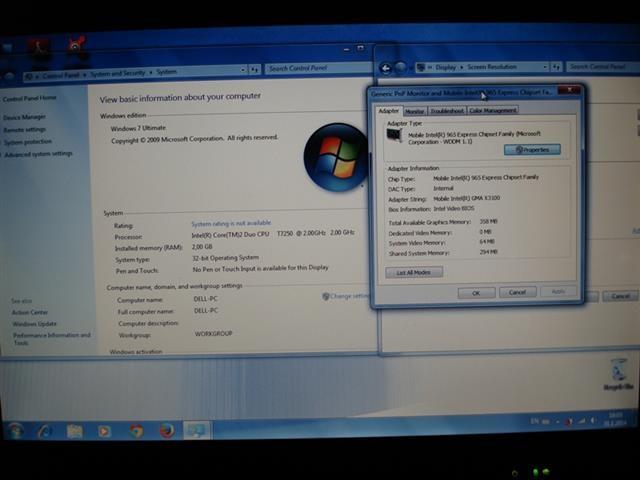Click the 358 MB graphics memory value
This screenshot has width=640, height=480.
coord(488,221)
